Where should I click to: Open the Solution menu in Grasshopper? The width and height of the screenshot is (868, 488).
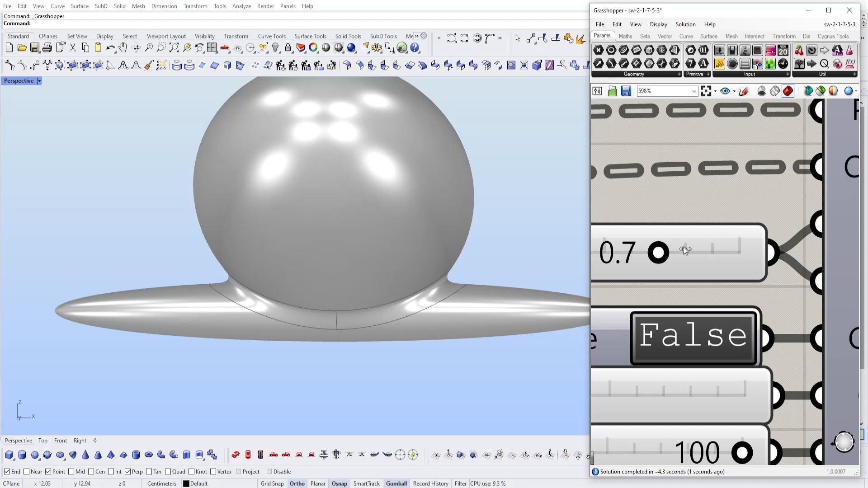click(x=685, y=24)
